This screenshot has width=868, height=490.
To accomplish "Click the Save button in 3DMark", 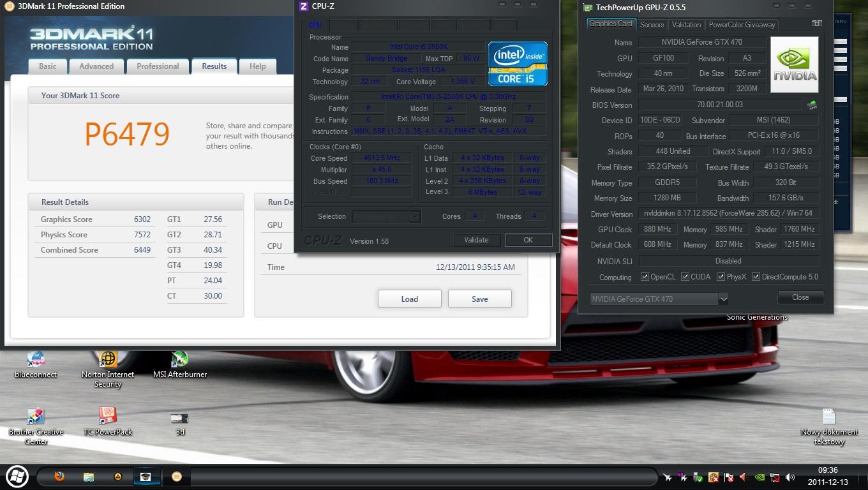I will [x=480, y=299].
